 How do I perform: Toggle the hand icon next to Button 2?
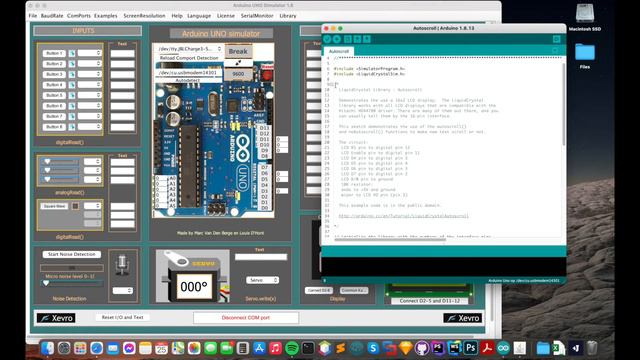[x=72, y=64]
